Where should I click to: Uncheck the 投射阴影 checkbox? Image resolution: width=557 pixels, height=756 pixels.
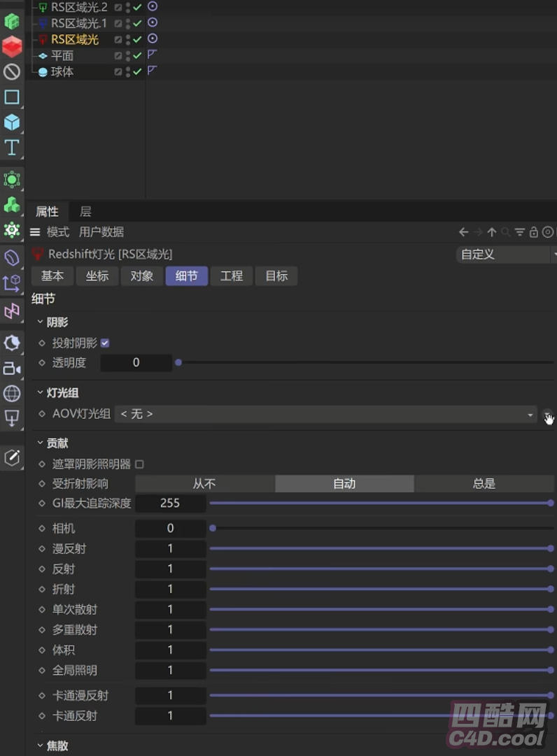pos(105,343)
